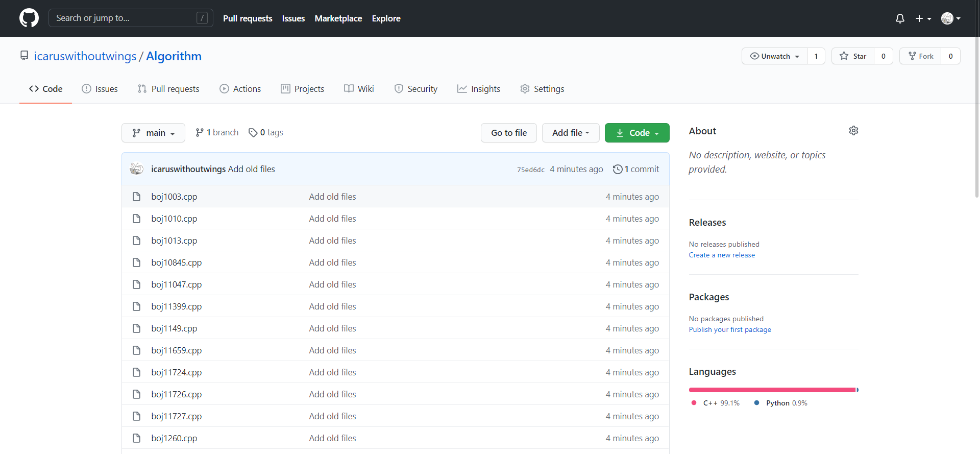Click the About settings gear icon
980x454 pixels.
click(853, 131)
